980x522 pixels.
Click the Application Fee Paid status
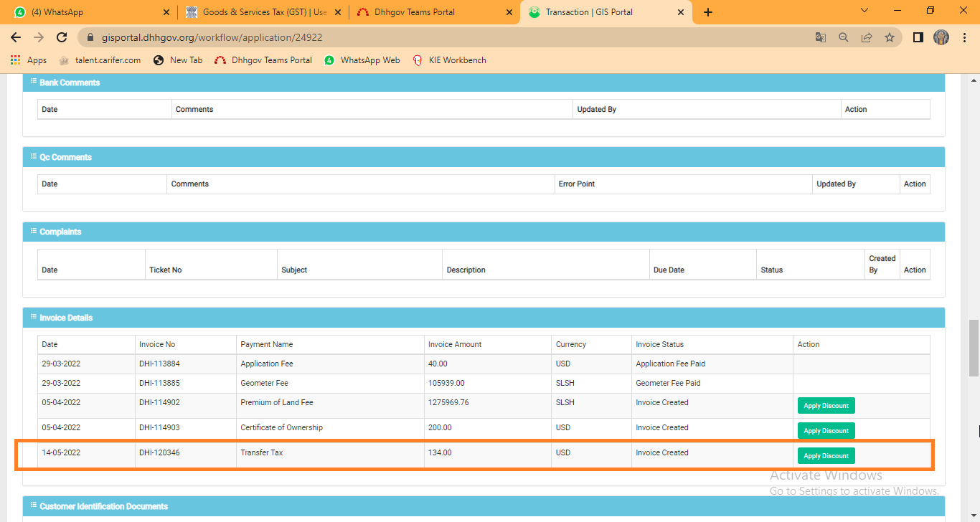tap(670, 364)
